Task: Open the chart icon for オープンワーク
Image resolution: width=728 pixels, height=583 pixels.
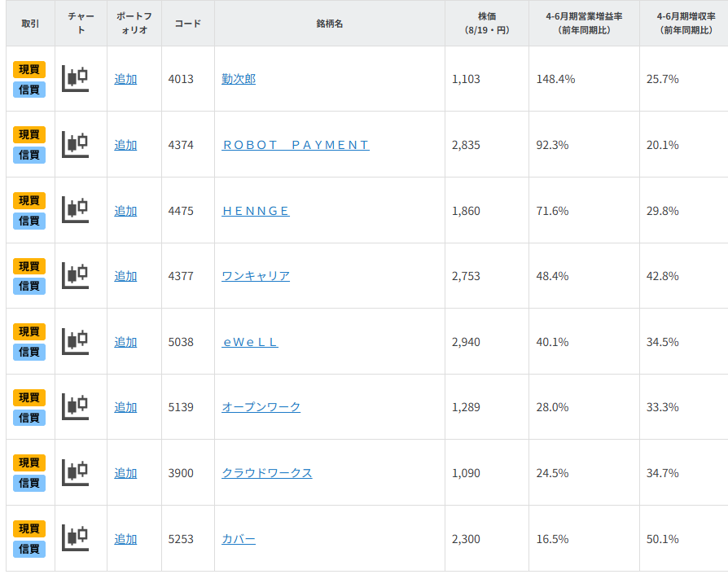Action: click(75, 406)
